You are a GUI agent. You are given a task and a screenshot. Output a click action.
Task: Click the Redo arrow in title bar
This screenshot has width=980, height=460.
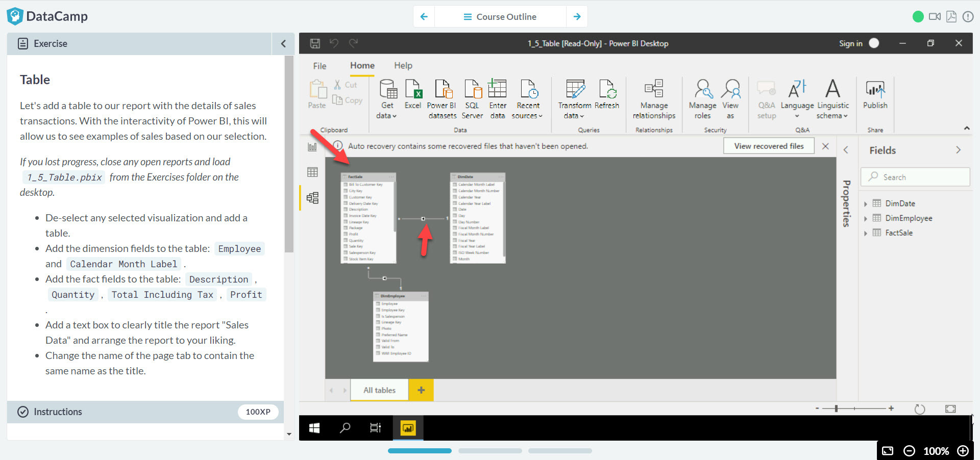(353, 43)
